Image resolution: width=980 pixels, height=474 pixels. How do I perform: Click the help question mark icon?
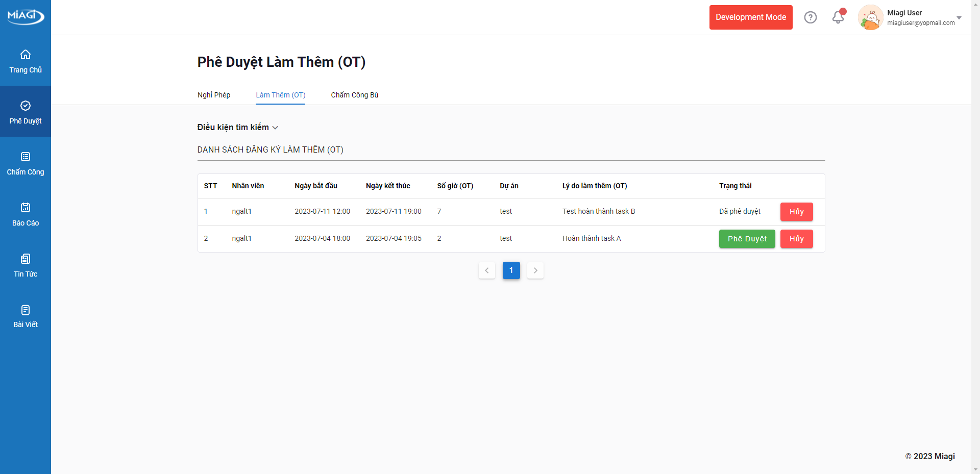pos(811,17)
